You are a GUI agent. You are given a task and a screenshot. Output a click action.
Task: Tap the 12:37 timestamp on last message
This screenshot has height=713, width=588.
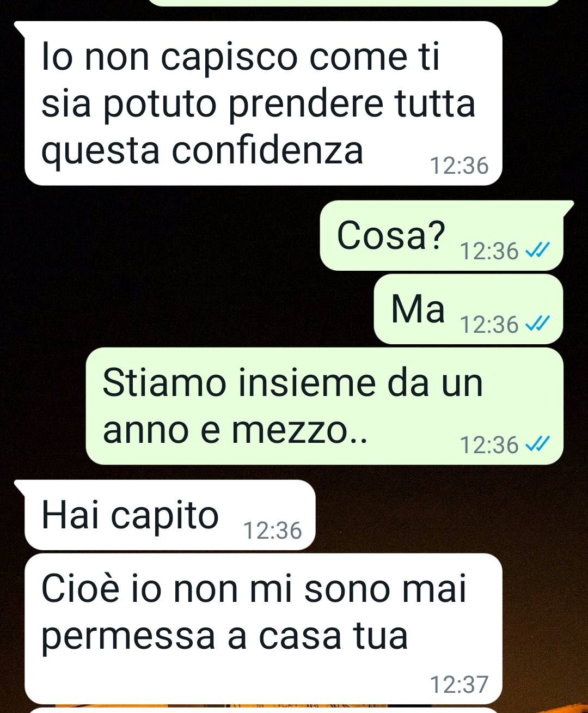460,684
